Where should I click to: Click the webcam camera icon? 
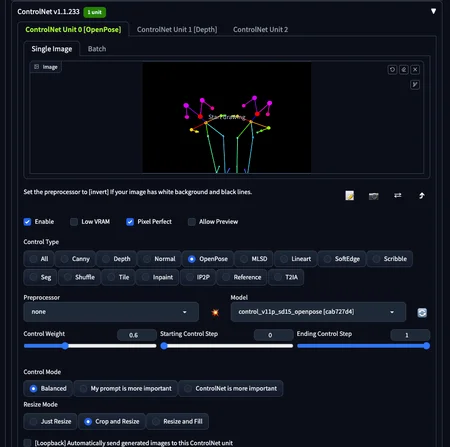pos(374,196)
